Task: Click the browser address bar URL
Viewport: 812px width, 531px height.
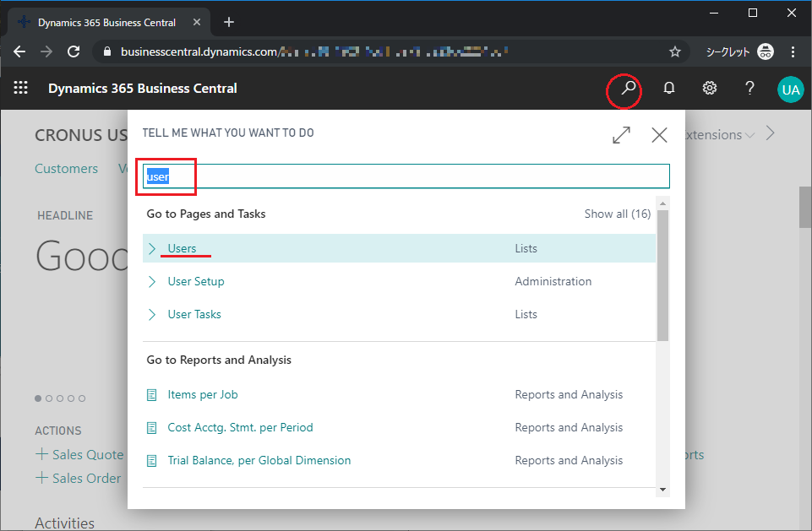Action: pyautogui.click(x=313, y=51)
